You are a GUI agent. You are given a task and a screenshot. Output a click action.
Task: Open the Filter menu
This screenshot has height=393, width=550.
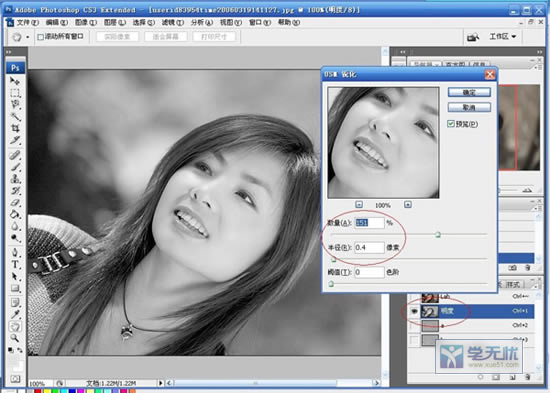pyautogui.click(x=173, y=22)
